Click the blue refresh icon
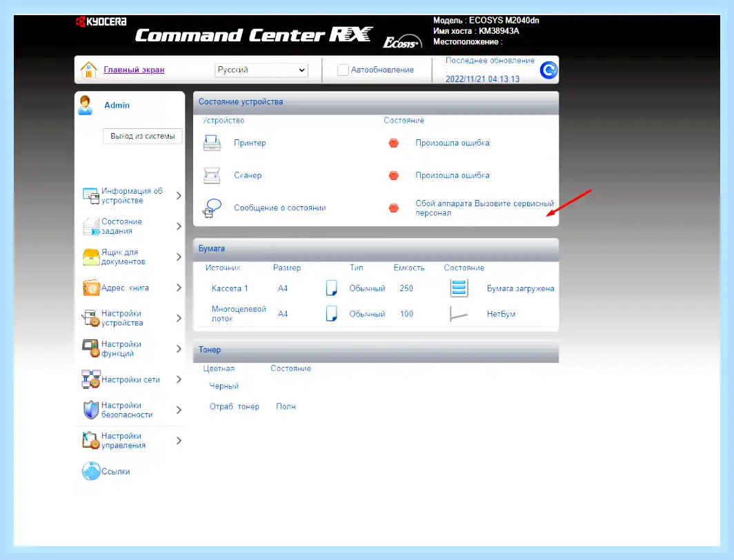The width and height of the screenshot is (734, 560). 548,70
